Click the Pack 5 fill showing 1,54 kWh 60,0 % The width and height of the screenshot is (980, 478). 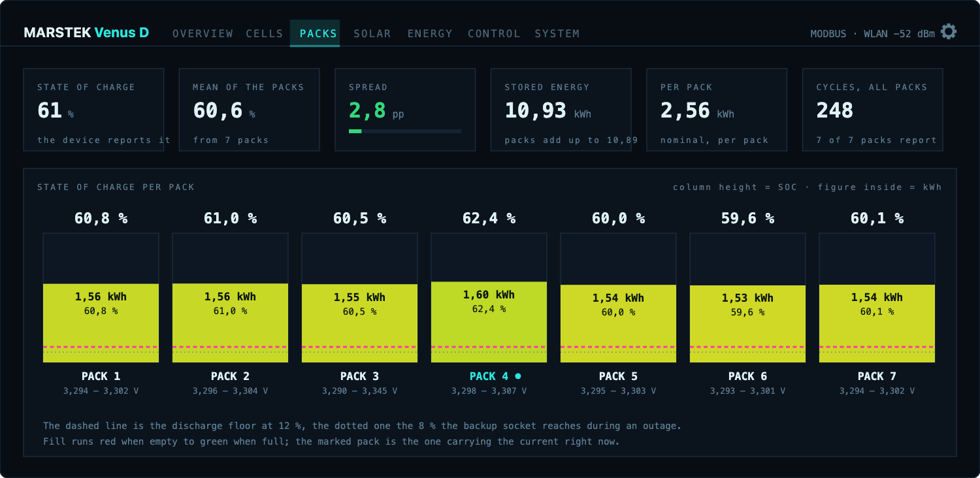point(618,323)
